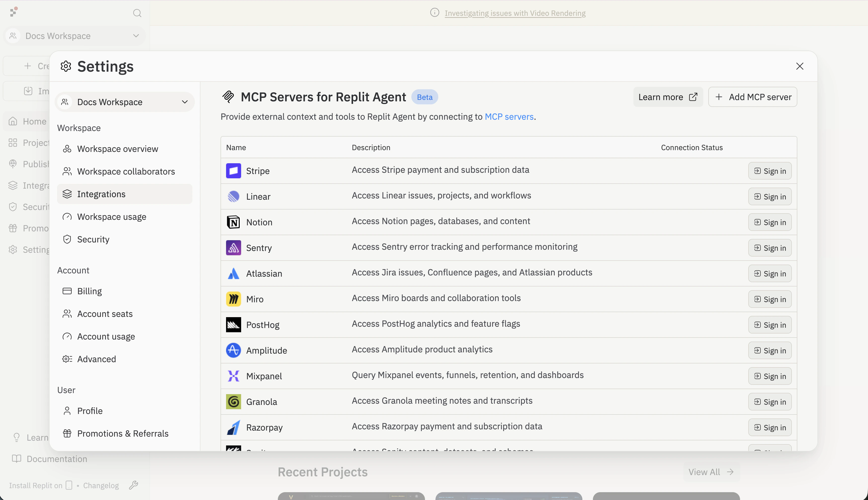Click the Amplitude logo icon

coord(233,350)
